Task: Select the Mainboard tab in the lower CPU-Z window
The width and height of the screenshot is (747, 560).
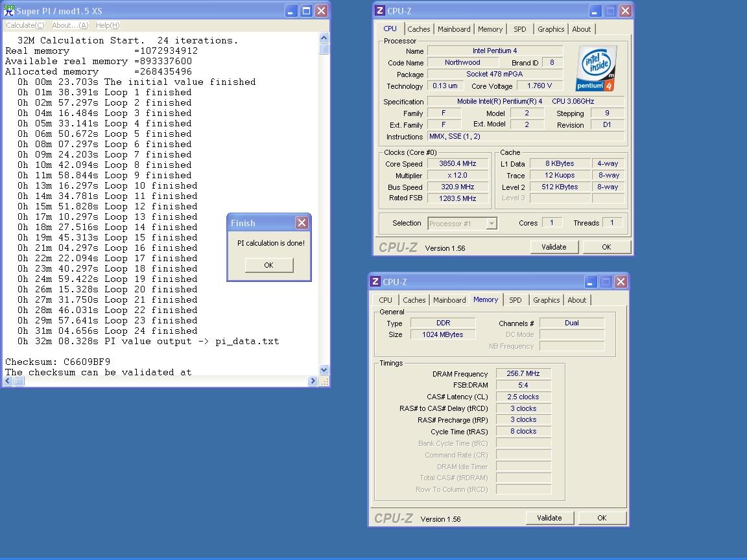Action: click(x=449, y=300)
